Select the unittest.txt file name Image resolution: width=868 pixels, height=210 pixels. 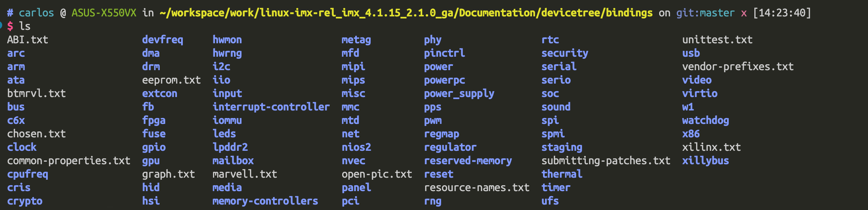click(717, 39)
